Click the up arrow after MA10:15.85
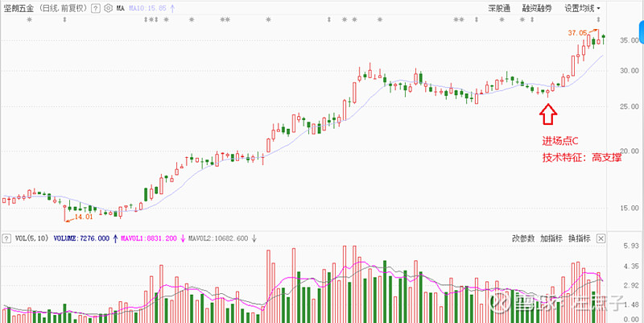Image resolution: width=644 pixels, height=323 pixels. [x=172, y=8]
